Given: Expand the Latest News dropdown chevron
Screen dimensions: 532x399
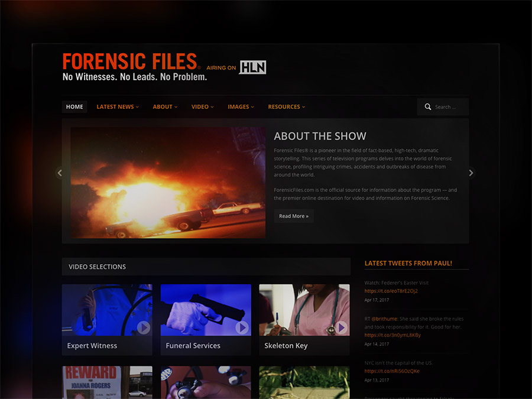Looking at the screenshot, I should pyautogui.click(x=137, y=107).
